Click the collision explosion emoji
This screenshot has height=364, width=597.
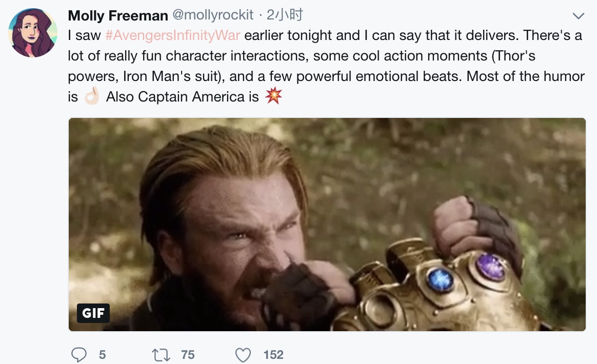[273, 96]
